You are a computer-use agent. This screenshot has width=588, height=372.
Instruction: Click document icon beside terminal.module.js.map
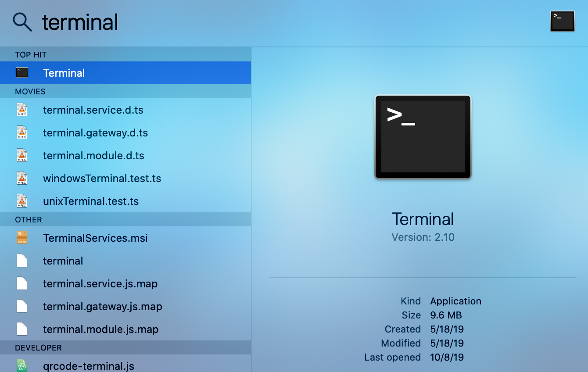pyautogui.click(x=22, y=329)
